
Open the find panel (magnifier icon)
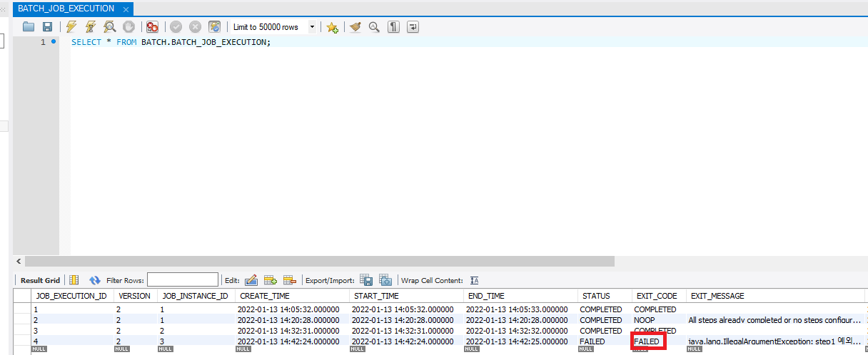(374, 27)
